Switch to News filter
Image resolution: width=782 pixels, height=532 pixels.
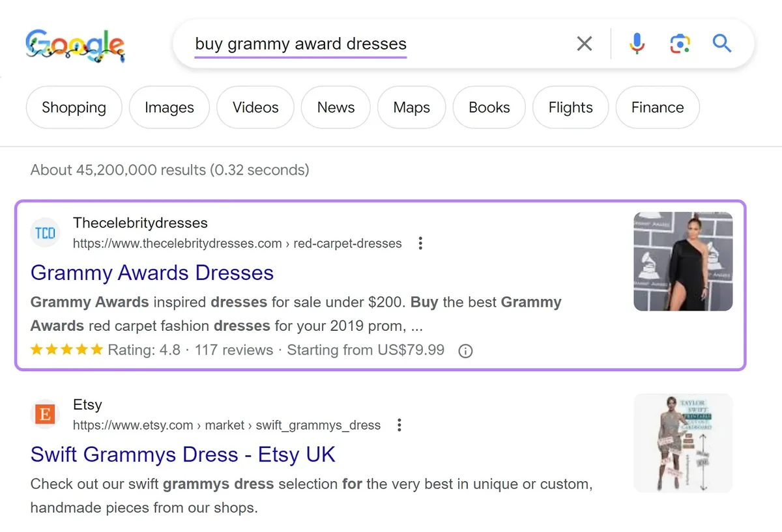point(336,107)
